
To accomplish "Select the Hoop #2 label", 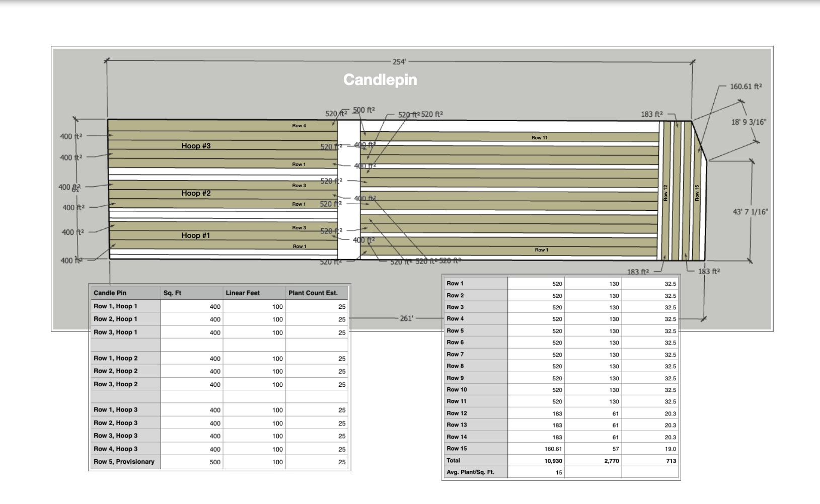I will point(196,193).
